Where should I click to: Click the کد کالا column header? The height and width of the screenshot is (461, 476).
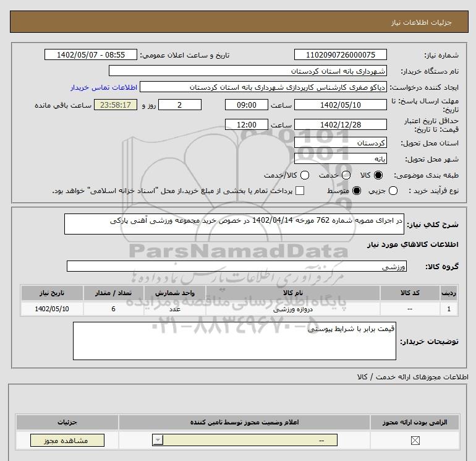click(410, 293)
